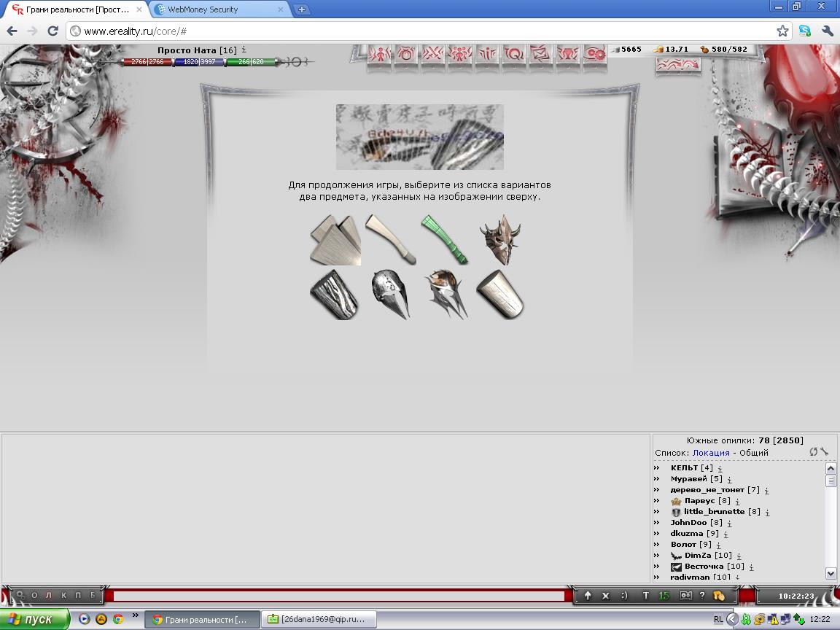Choose the dark striped metal bracer item
Viewport: 840px width, 630px height.
334,295
